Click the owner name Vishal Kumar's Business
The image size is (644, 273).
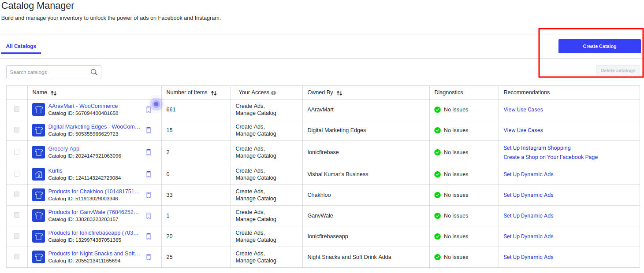point(338,174)
